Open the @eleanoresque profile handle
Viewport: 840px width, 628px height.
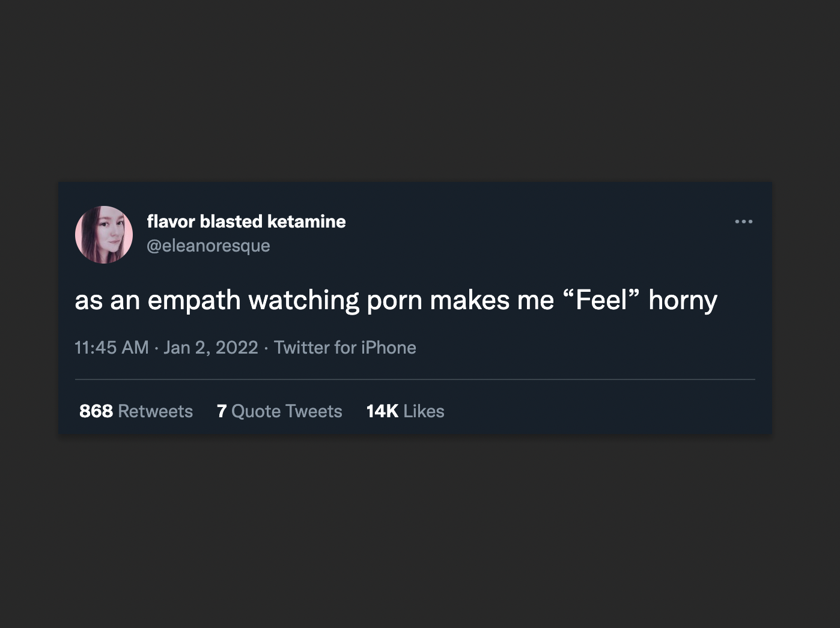coord(209,245)
